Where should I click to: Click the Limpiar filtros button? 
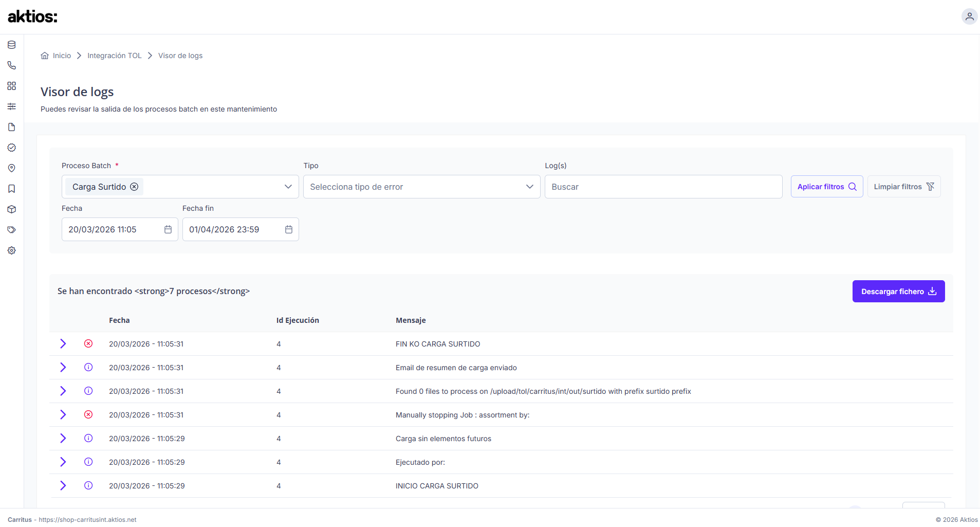[x=904, y=187]
